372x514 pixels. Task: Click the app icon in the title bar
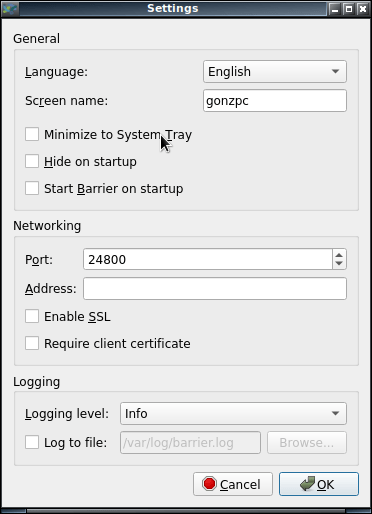10,9
